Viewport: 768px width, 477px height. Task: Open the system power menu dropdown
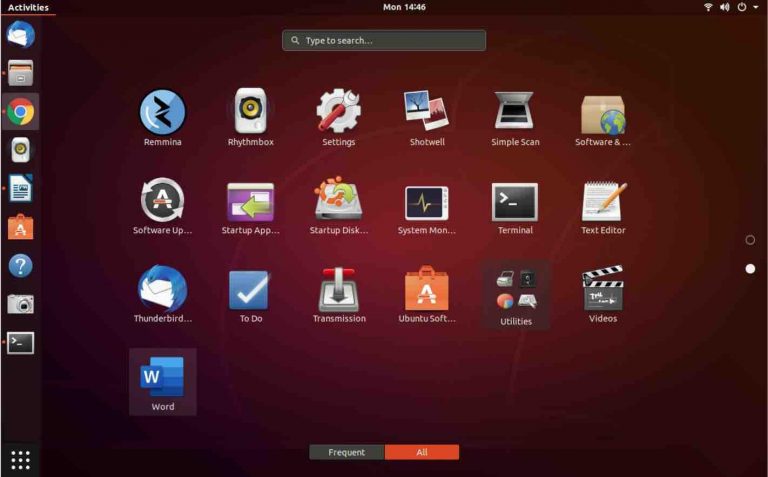click(x=748, y=7)
